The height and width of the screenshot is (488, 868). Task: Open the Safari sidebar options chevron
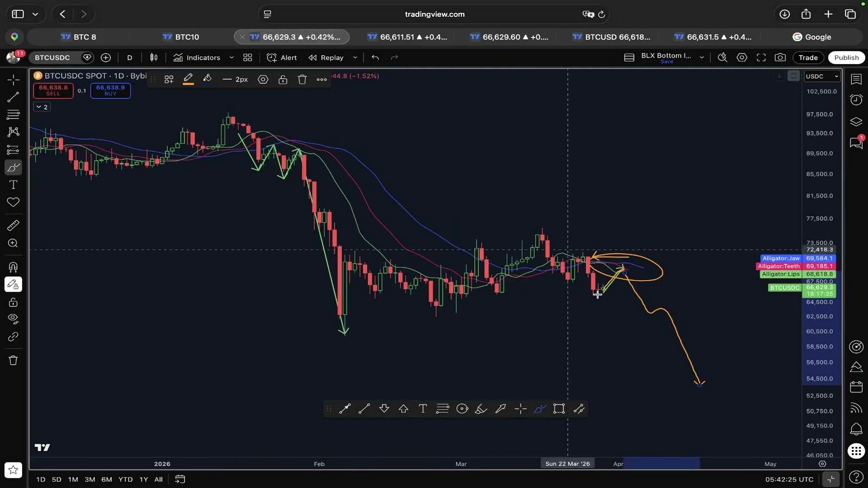[x=35, y=14]
